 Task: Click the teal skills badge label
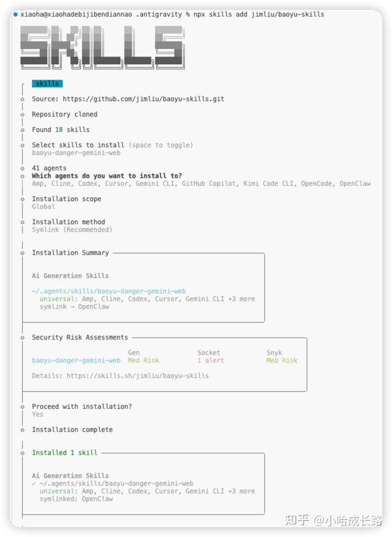(47, 84)
